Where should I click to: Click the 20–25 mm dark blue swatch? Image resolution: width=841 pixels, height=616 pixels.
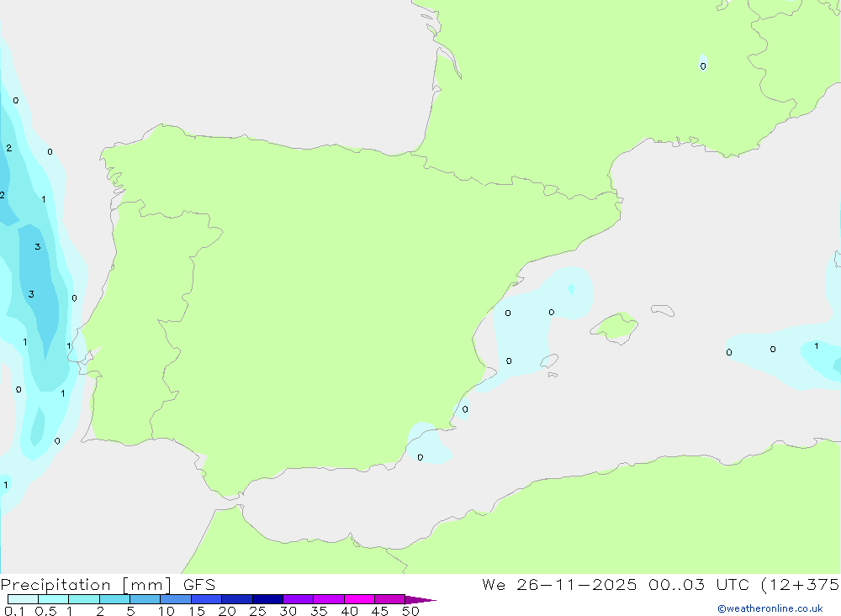click(x=237, y=599)
